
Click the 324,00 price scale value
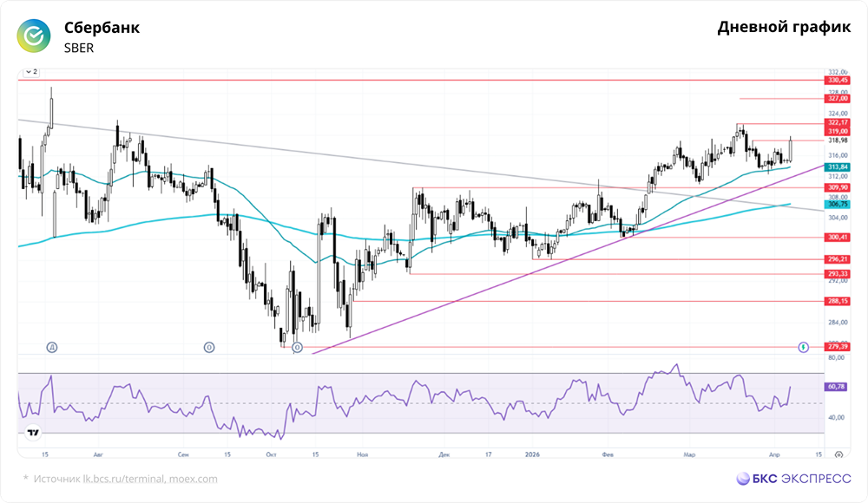point(838,114)
